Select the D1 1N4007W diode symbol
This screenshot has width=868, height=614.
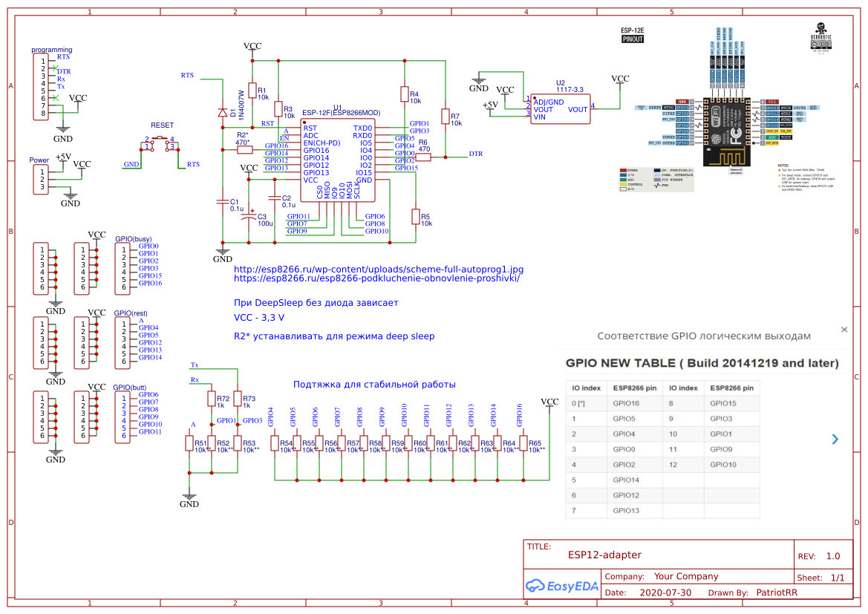point(222,112)
